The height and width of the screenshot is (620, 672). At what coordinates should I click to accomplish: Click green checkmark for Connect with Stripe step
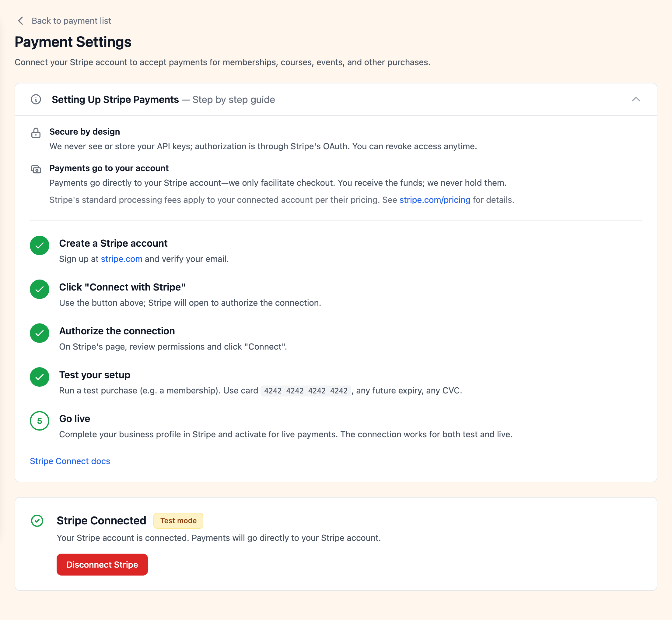point(40,289)
